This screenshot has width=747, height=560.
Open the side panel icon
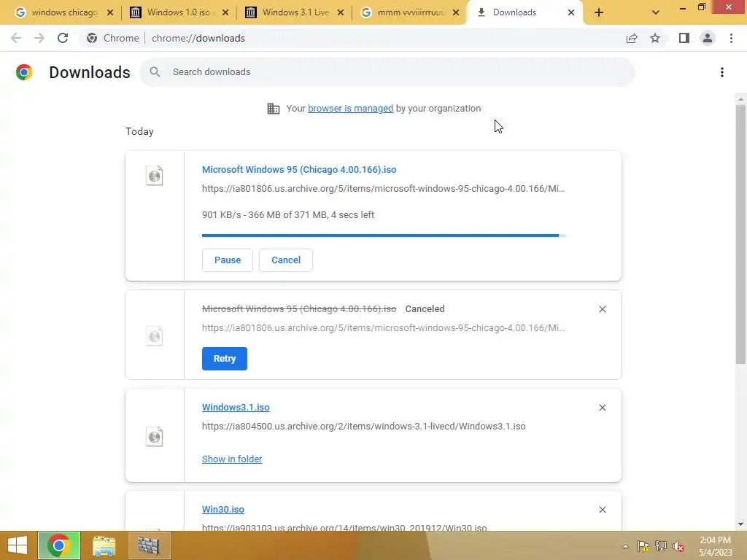684,38
